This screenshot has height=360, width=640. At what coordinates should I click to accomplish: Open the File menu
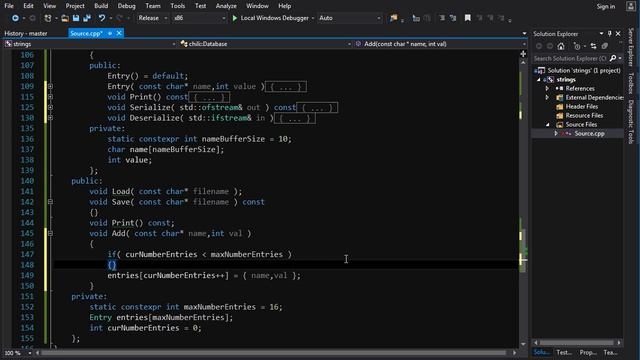click(9, 6)
